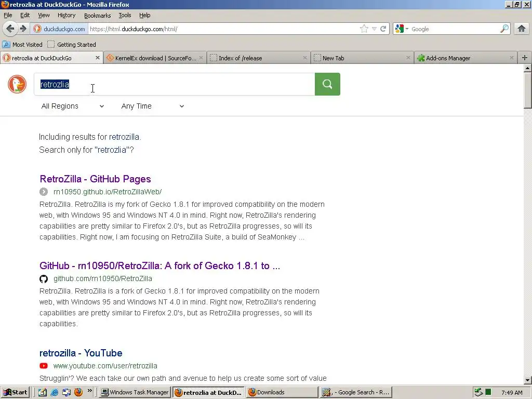Open retrozilla - YouTube result link
The height and width of the screenshot is (399, 532).
click(81, 353)
